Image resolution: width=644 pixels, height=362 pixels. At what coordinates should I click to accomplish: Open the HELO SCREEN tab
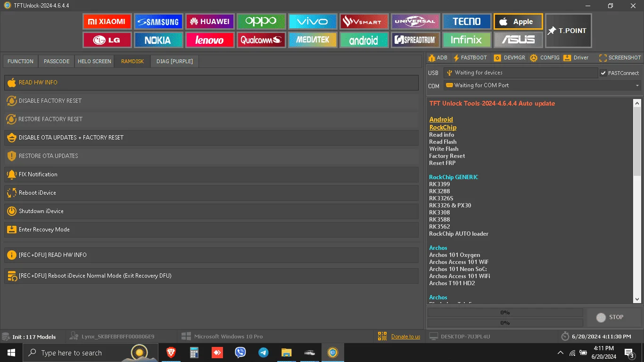coord(94,61)
